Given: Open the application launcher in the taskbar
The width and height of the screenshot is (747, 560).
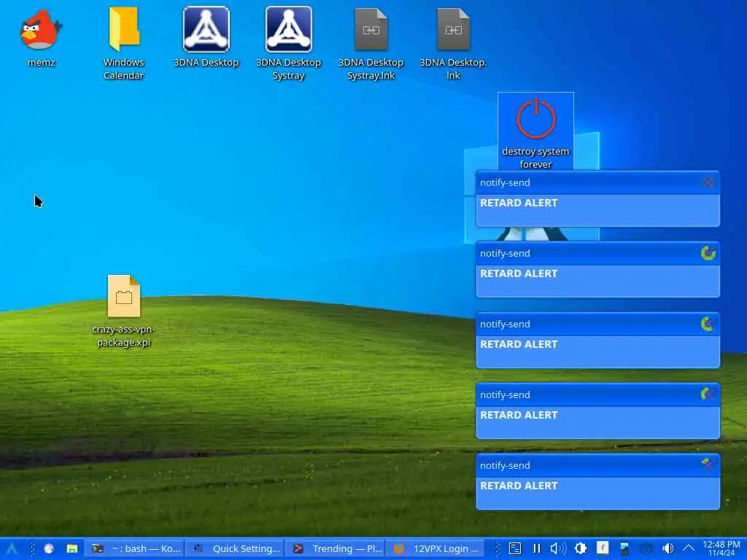Looking at the screenshot, I should click(12, 548).
